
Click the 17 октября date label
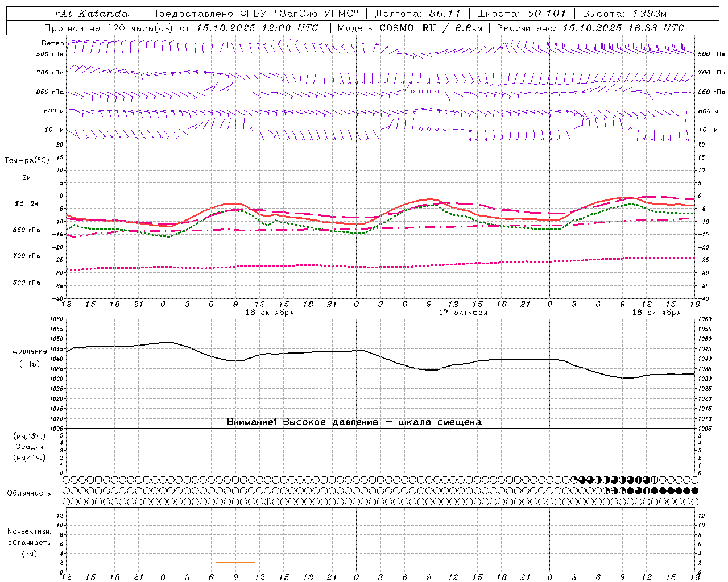[463, 313]
